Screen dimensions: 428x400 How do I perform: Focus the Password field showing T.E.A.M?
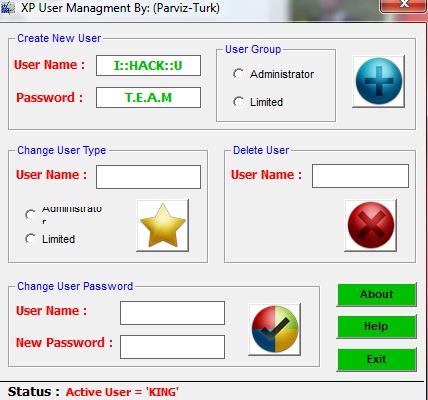coord(148,98)
